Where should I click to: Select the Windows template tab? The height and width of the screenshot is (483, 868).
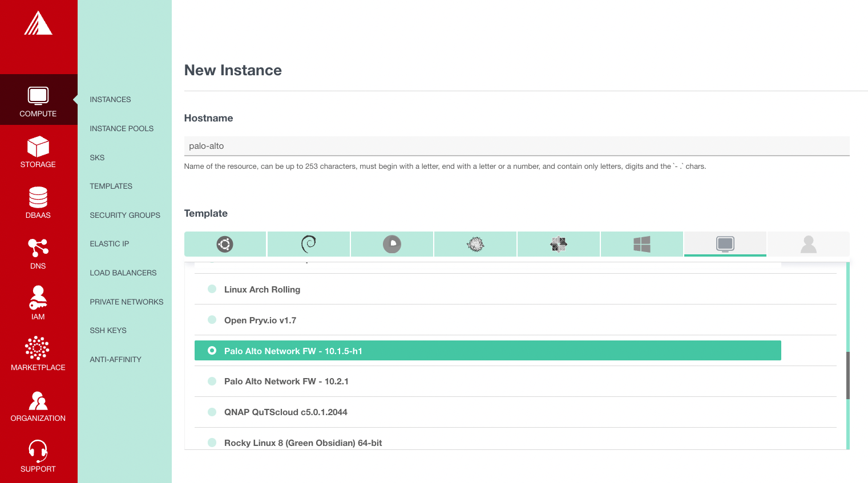tap(641, 244)
